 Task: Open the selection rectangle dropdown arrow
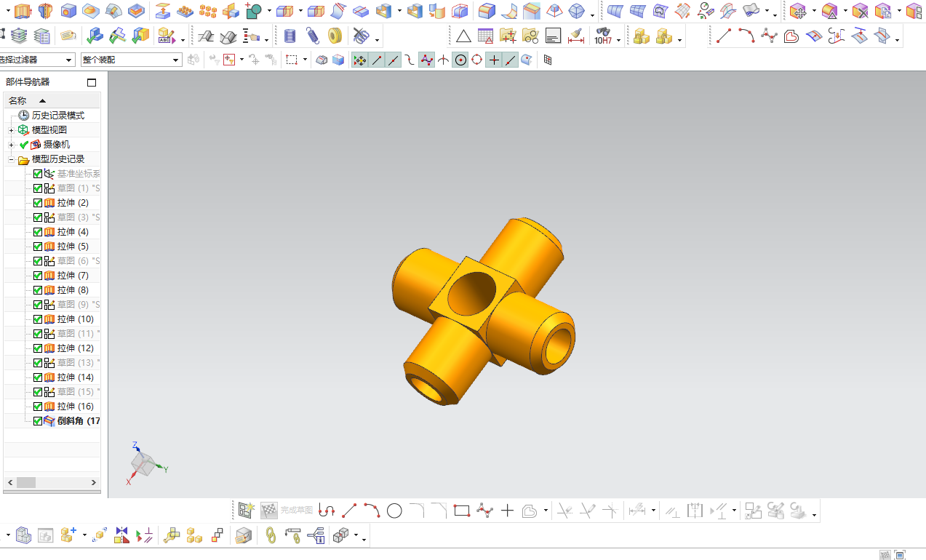pos(305,60)
